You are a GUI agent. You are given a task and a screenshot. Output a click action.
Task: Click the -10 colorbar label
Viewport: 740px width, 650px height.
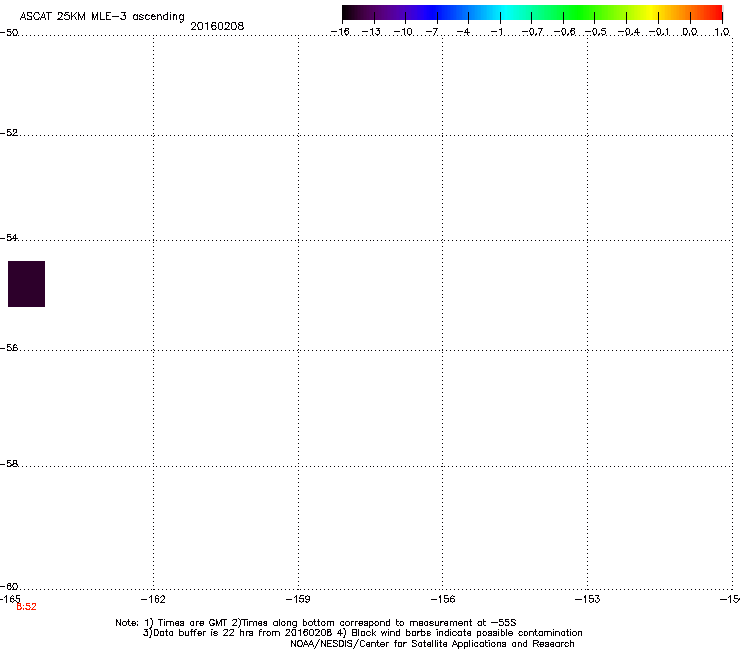[x=403, y=32]
